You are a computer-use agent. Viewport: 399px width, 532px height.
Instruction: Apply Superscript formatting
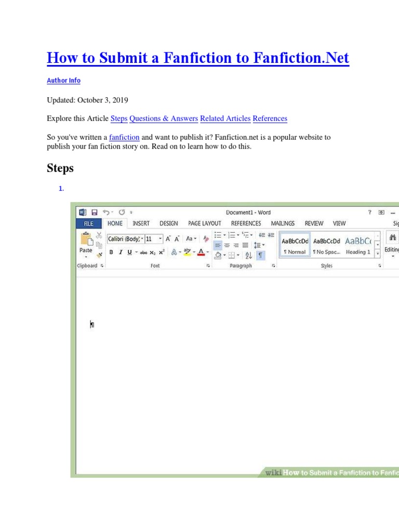point(162,252)
